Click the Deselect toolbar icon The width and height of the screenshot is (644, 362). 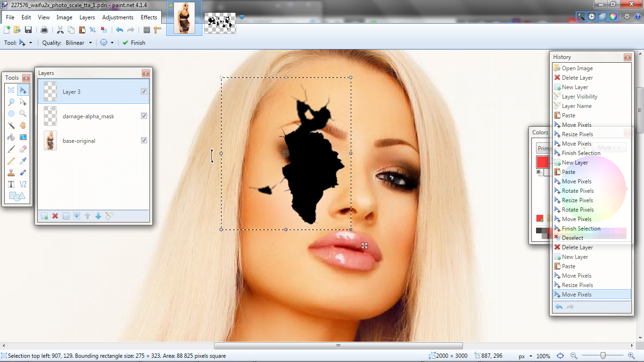coord(103,30)
